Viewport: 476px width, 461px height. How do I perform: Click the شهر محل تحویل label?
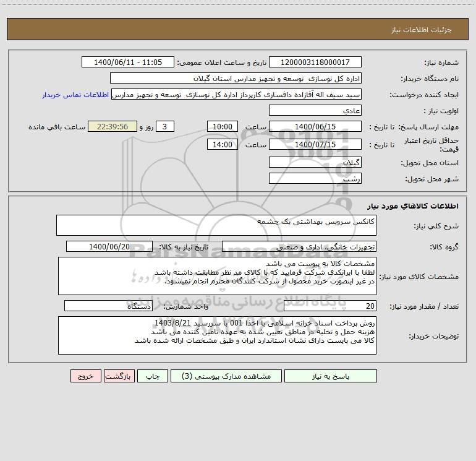click(x=432, y=179)
